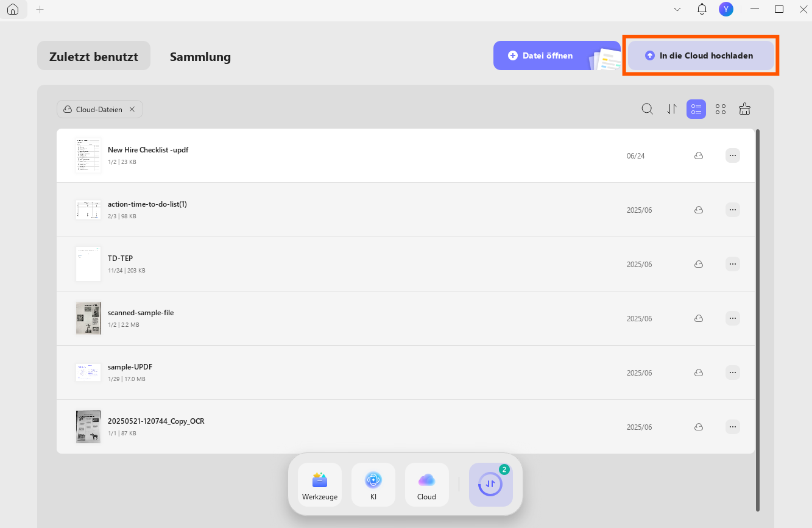Click the file list vertical scrollbar

pyautogui.click(x=758, y=319)
